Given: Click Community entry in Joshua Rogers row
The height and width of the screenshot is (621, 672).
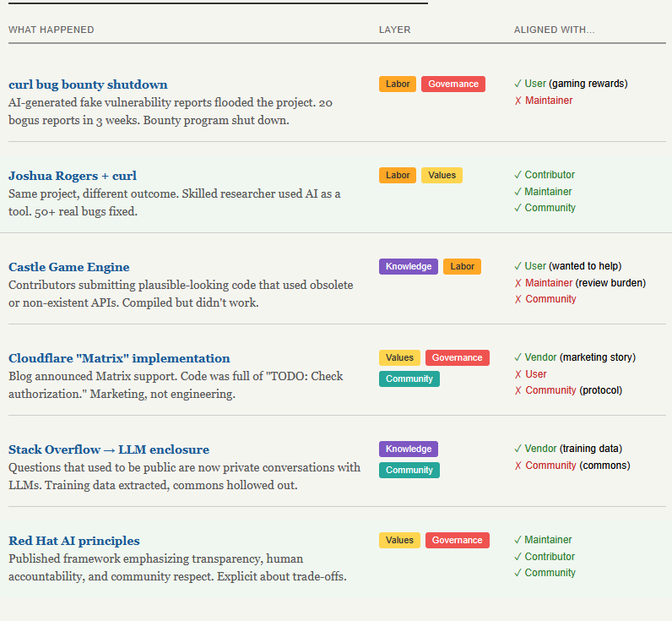Looking at the screenshot, I should pos(545,208).
